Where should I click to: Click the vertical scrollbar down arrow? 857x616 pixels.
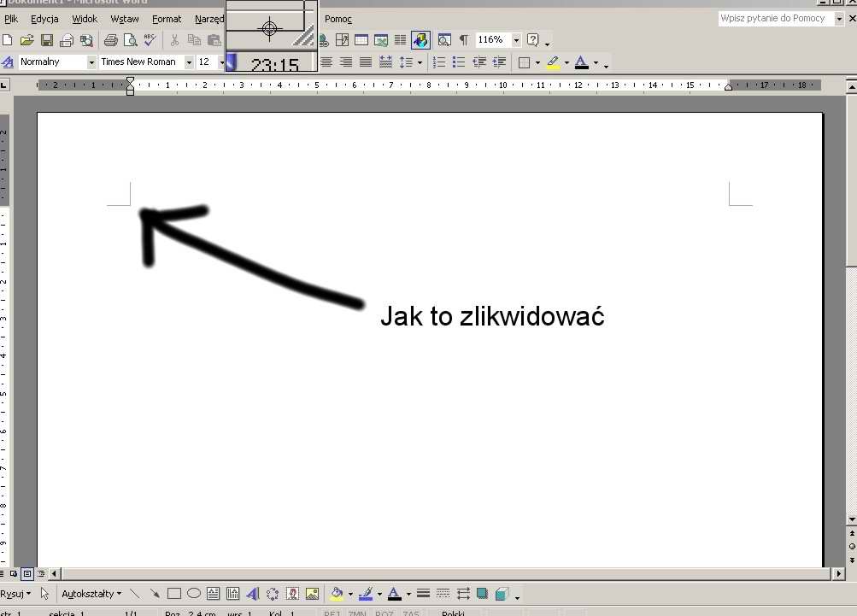pos(852,519)
